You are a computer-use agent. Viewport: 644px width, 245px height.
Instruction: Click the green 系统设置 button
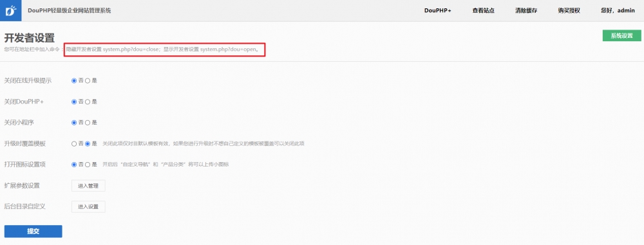(x=621, y=36)
